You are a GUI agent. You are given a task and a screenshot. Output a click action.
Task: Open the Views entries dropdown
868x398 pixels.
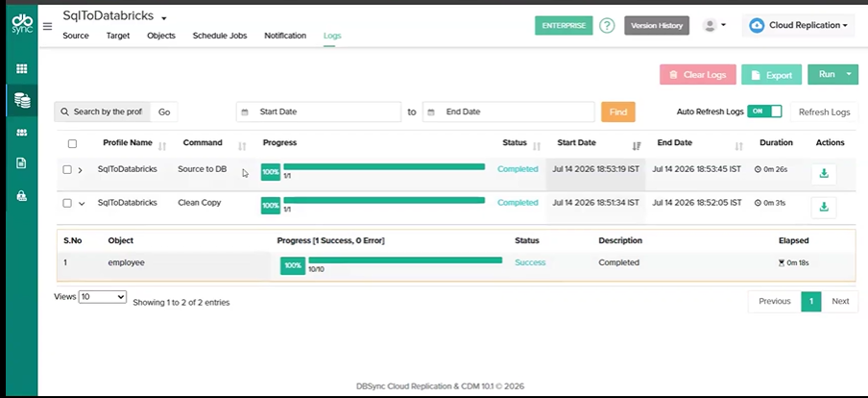[x=103, y=297]
